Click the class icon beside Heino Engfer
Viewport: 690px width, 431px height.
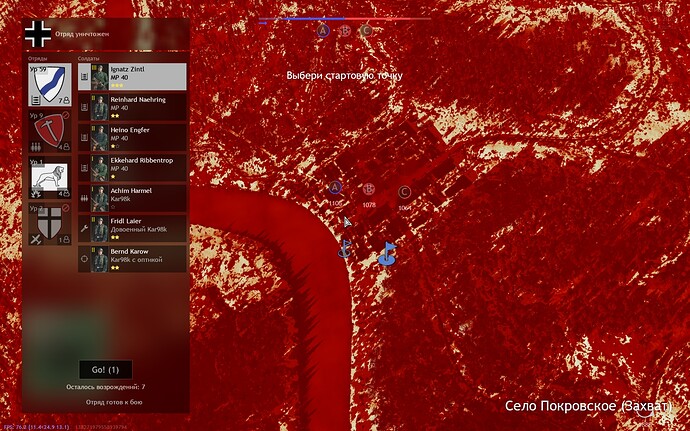click(84, 137)
